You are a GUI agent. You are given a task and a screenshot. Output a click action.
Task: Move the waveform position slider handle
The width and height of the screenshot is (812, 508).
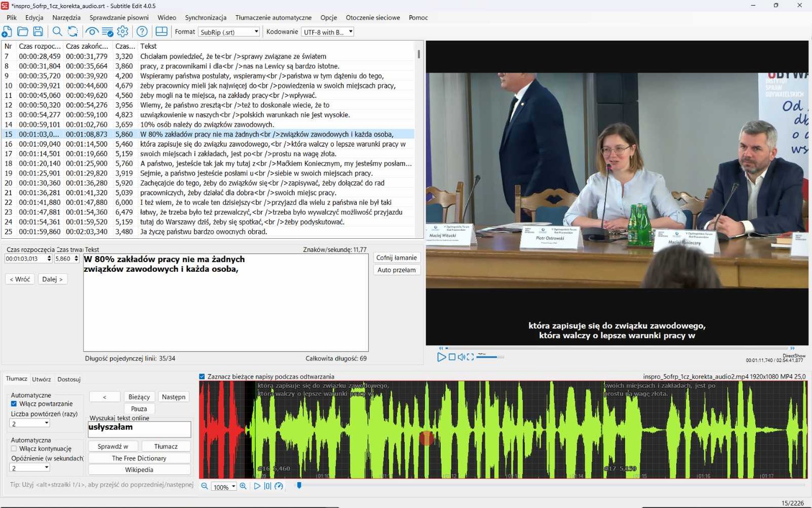(299, 486)
